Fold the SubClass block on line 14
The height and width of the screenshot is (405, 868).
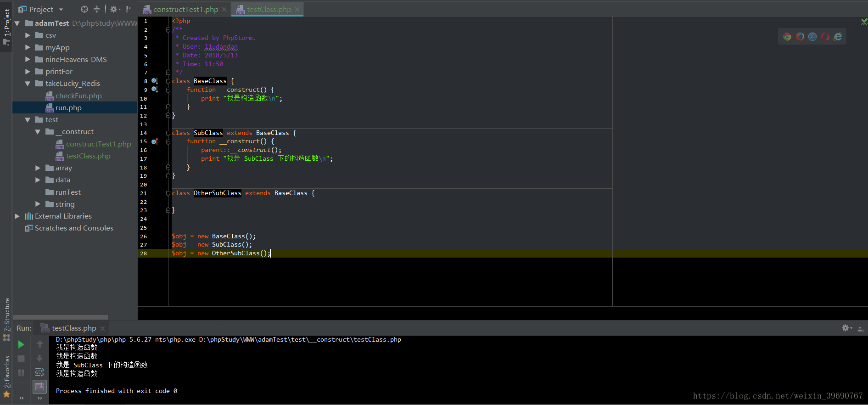pyautogui.click(x=168, y=133)
